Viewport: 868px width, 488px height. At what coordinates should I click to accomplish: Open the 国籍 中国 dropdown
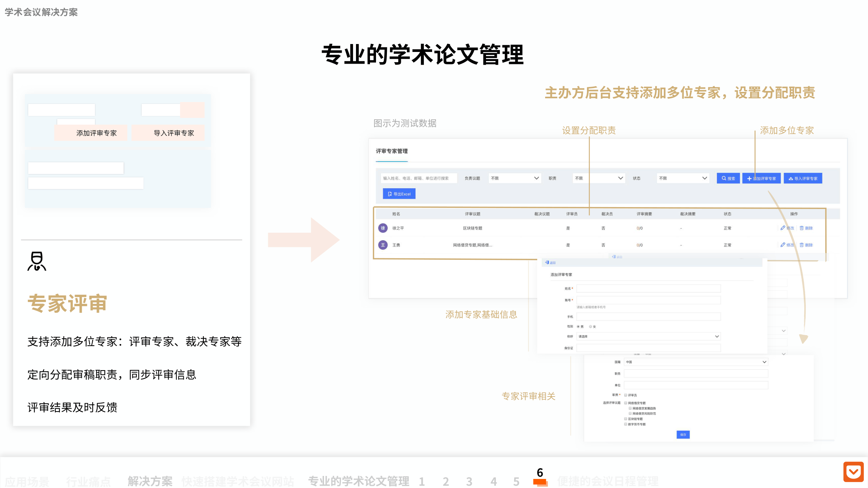[x=696, y=362]
